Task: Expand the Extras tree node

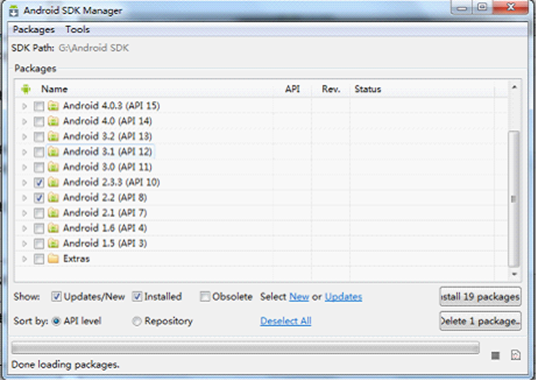Action: coord(24,259)
